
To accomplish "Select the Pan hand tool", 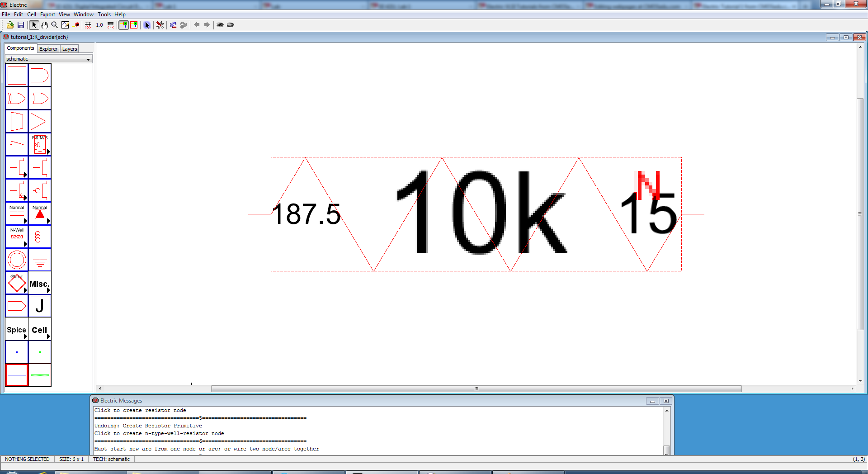I will pyautogui.click(x=44, y=25).
